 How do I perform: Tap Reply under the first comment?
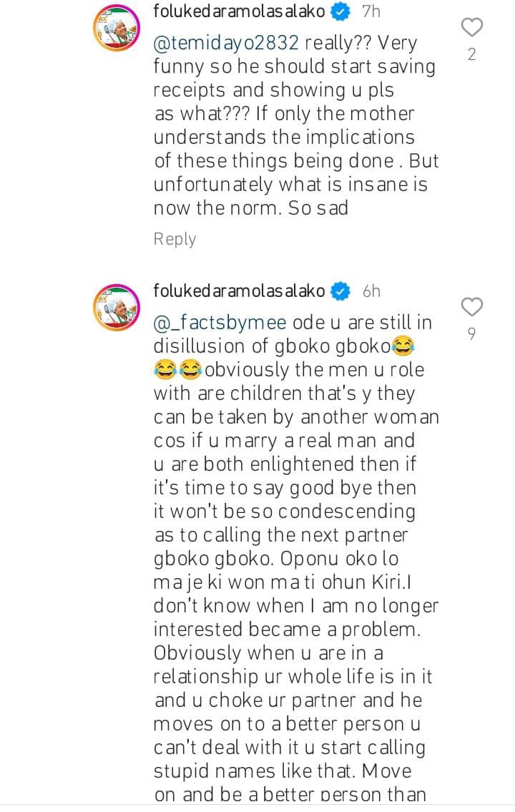[175, 239]
